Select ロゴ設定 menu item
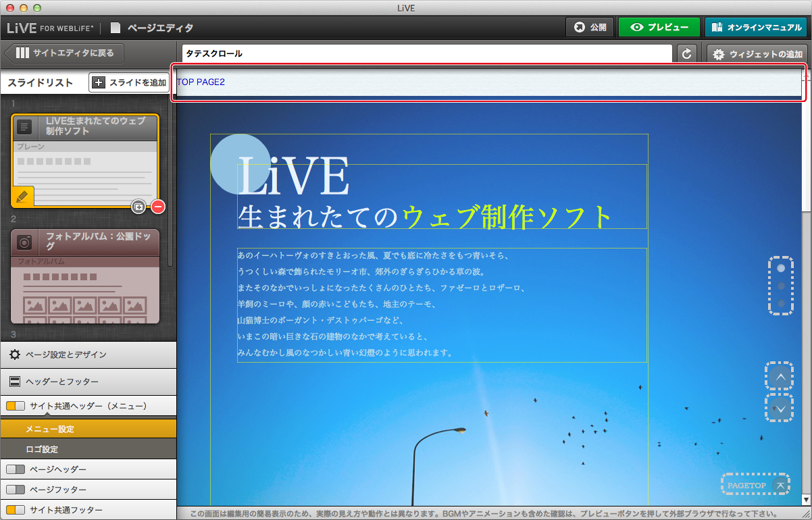 [x=88, y=449]
